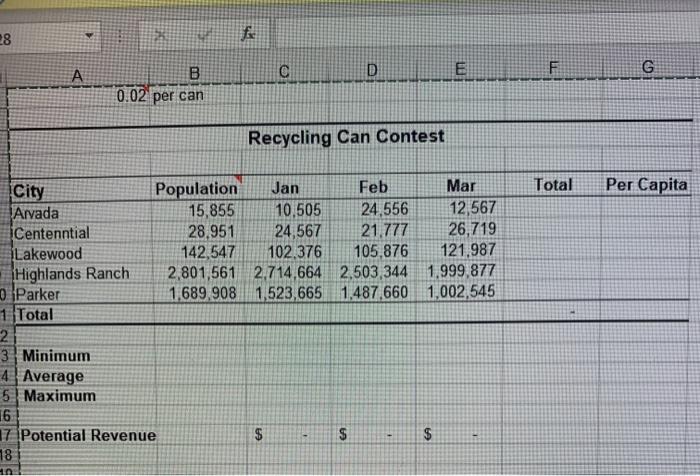Image resolution: width=700 pixels, height=476 pixels.
Task: Select the 'Minimum' label cell
Action: (x=87, y=355)
